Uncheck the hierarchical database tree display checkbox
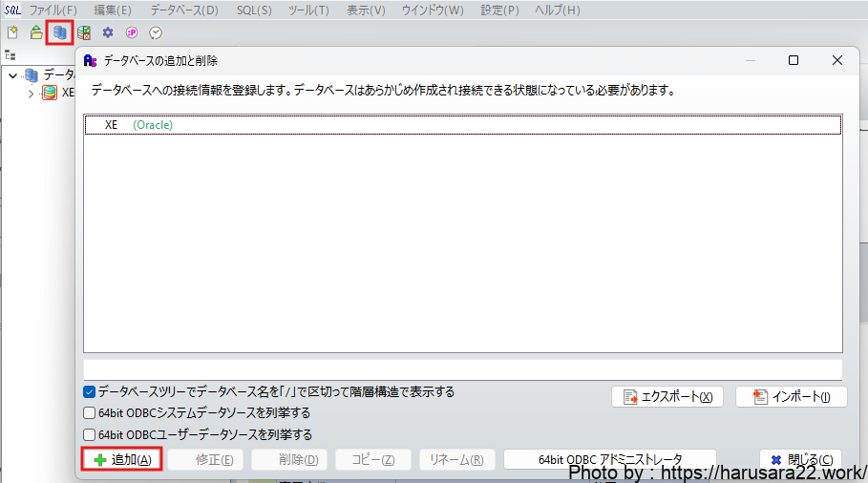This screenshot has height=483, width=868. pos(90,392)
